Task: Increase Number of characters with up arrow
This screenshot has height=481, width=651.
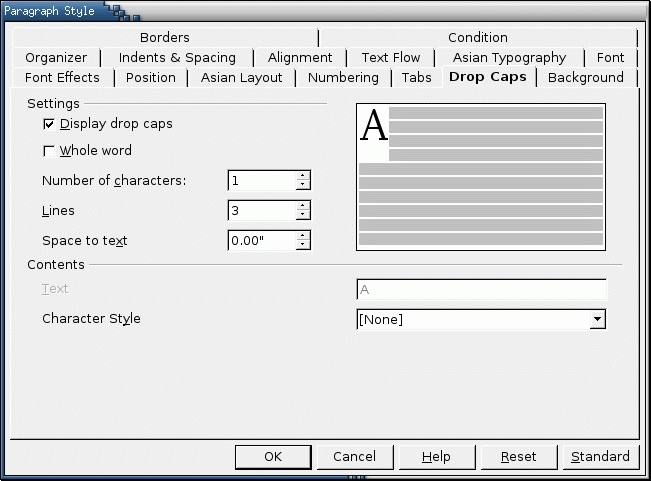Action: 303,176
